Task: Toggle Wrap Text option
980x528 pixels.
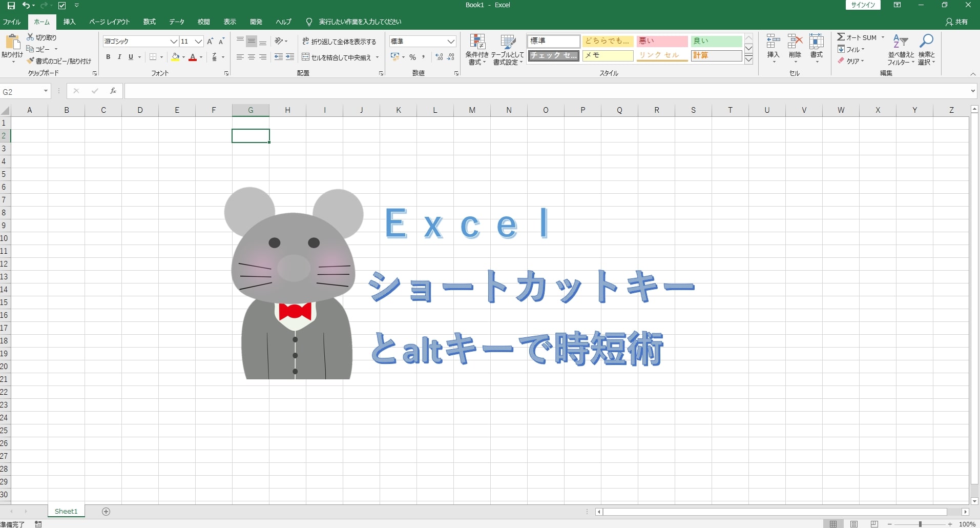Action: [339, 42]
